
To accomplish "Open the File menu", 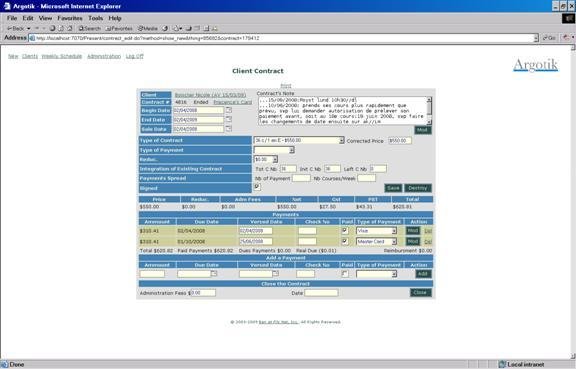I will coord(12,18).
